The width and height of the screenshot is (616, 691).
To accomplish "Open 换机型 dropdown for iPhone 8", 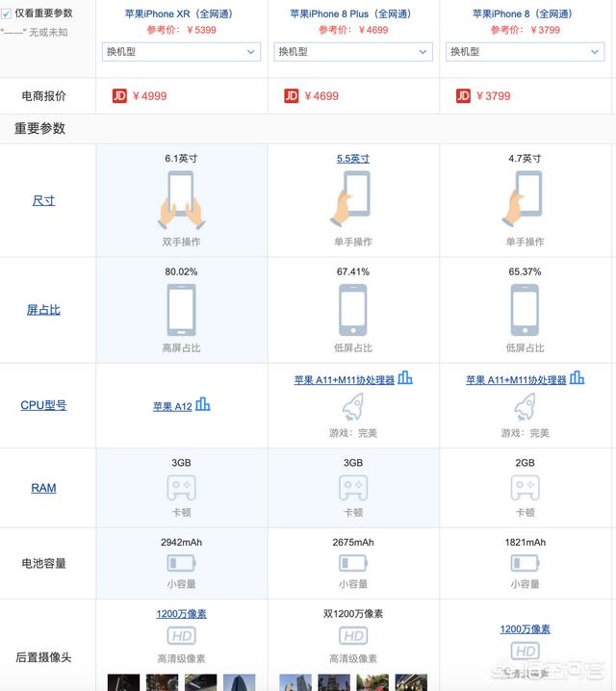I will (x=525, y=52).
